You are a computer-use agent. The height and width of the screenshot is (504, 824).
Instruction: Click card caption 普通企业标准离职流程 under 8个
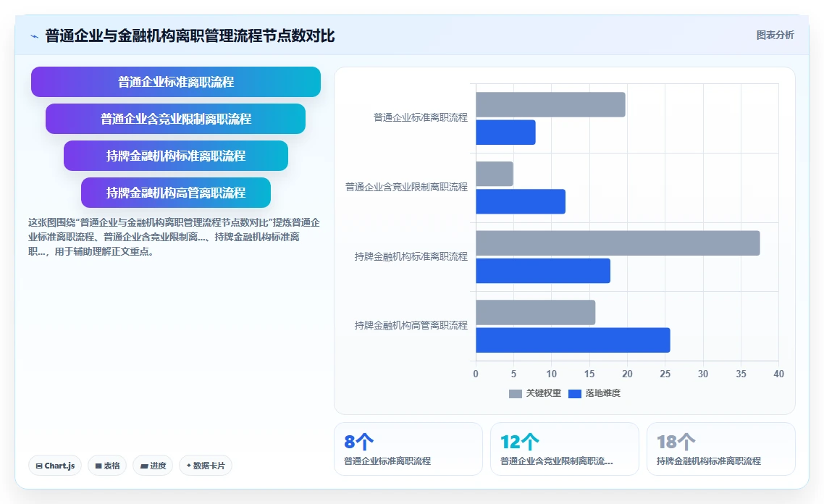tap(387, 461)
